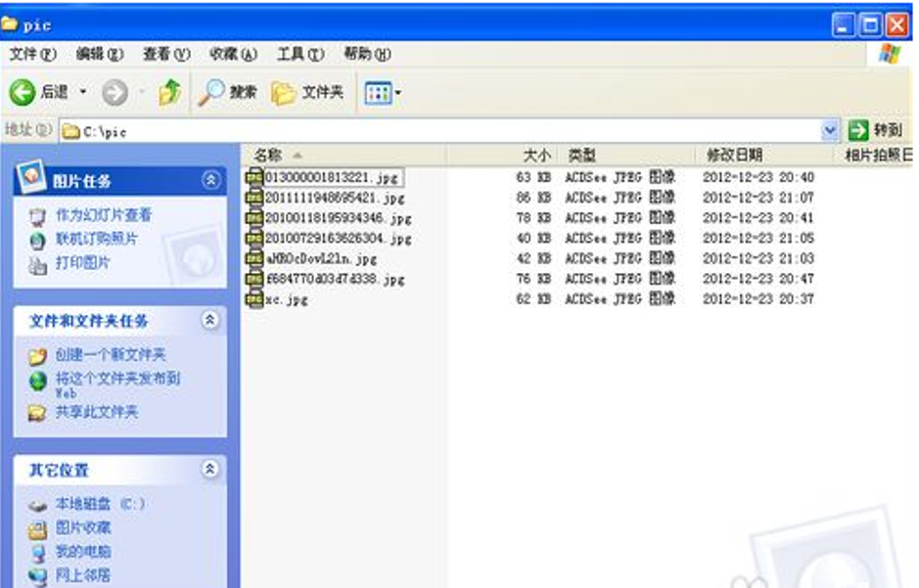Select file 201111194869 5421.jpg second row
The width and height of the screenshot is (919, 588).
pos(335,198)
